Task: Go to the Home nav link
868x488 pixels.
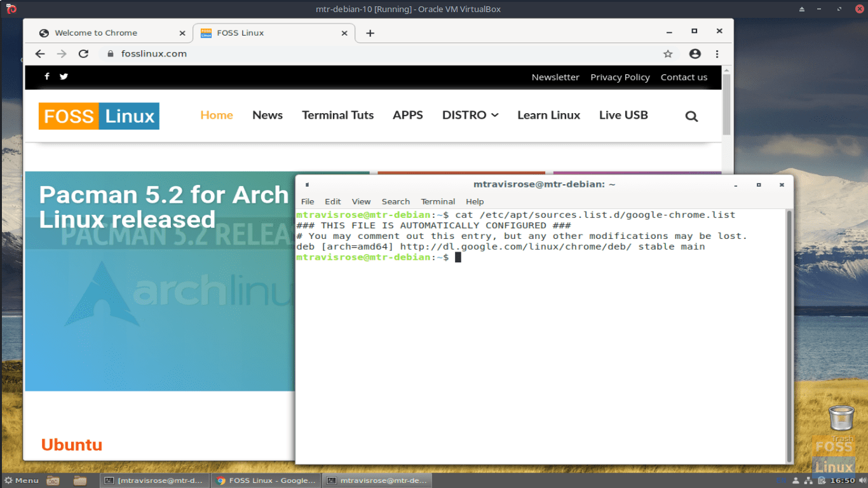Action: tap(217, 116)
